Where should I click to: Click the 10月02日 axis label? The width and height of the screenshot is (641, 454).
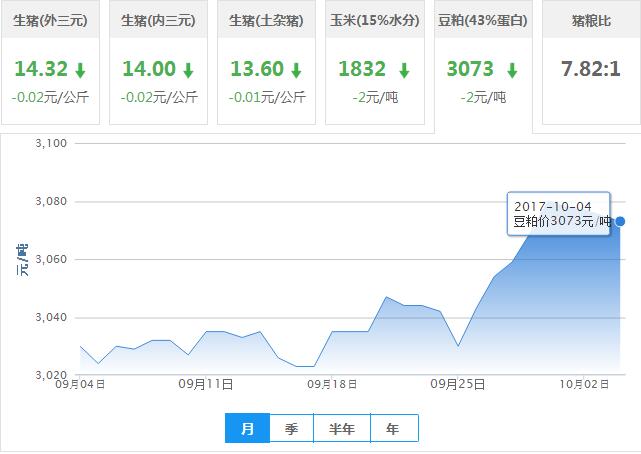[x=584, y=384]
